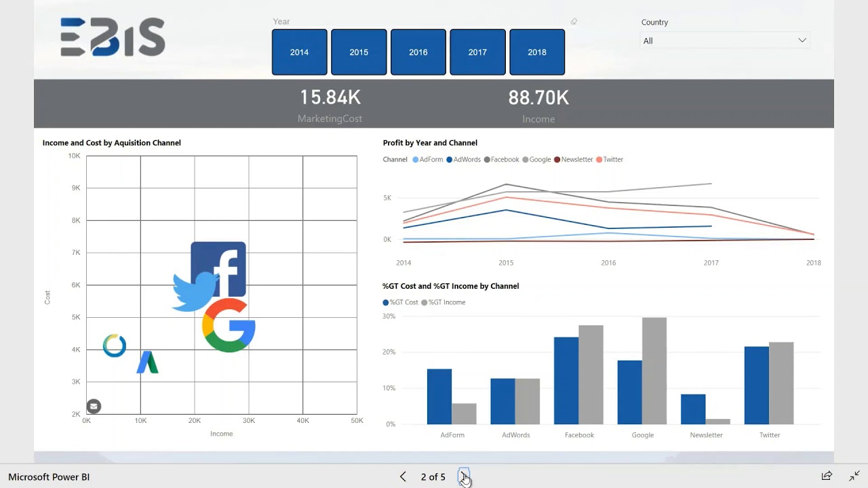Click the AdForm ring logo data point
Image resolution: width=868 pixels, height=488 pixels.
[115, 346]
